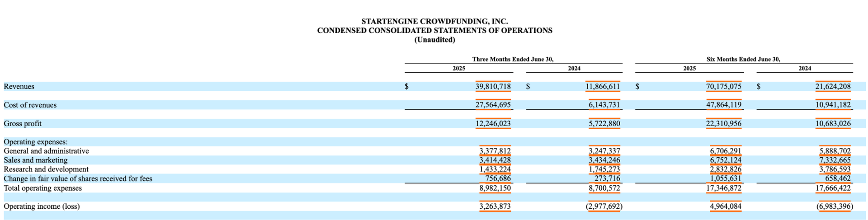Click the operating loss value (2,977,692)

coord(604,206)
